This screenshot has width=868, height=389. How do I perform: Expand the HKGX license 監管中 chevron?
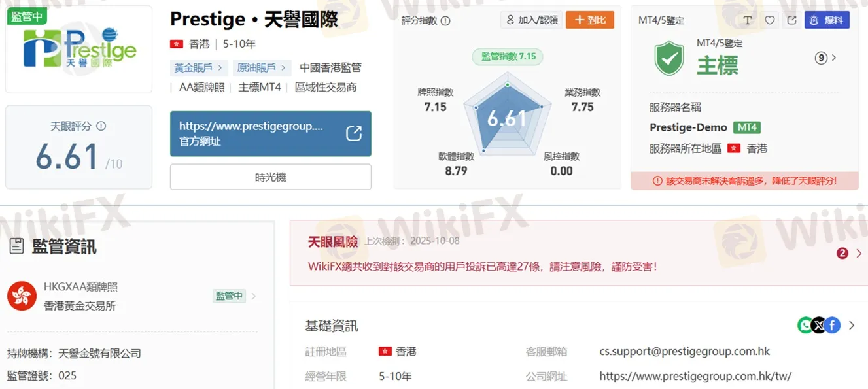[254, 296]
